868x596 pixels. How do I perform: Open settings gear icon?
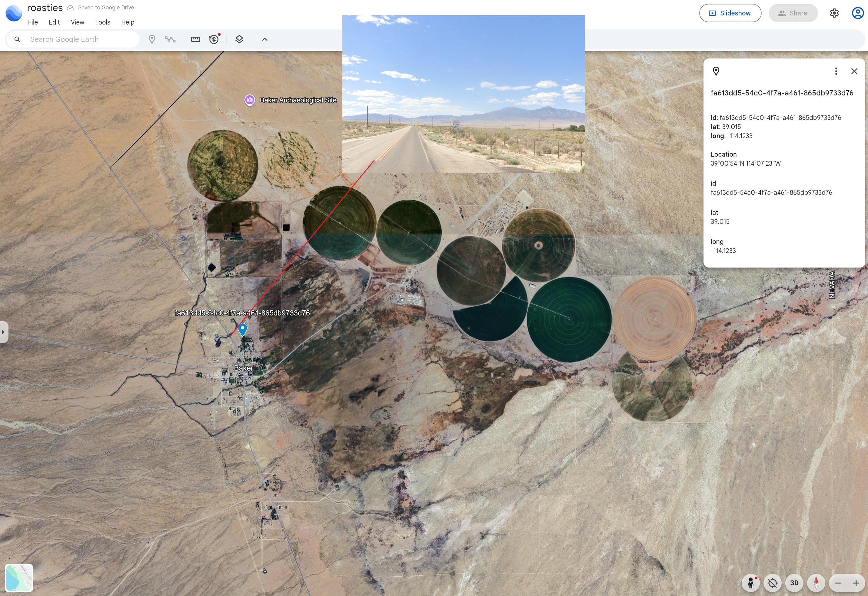834,13
